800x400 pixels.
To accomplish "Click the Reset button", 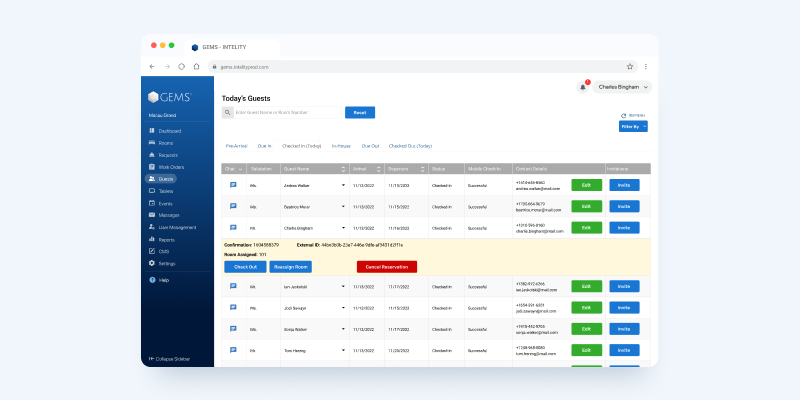I will point(360,112).
